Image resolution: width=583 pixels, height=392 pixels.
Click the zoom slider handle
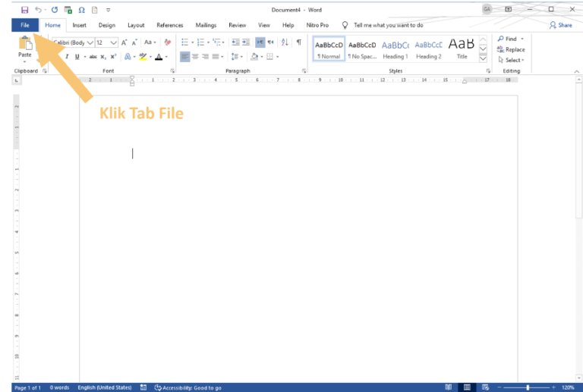coord(528,387)
